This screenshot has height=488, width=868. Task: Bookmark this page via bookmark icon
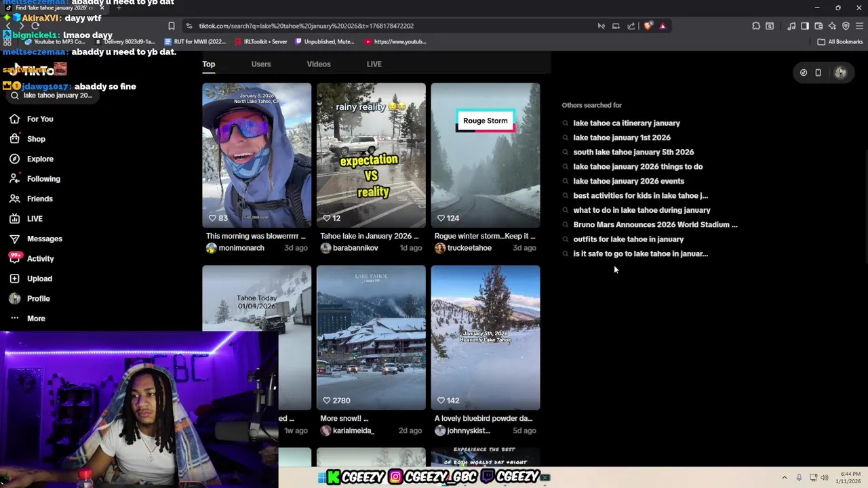[172, 26]
